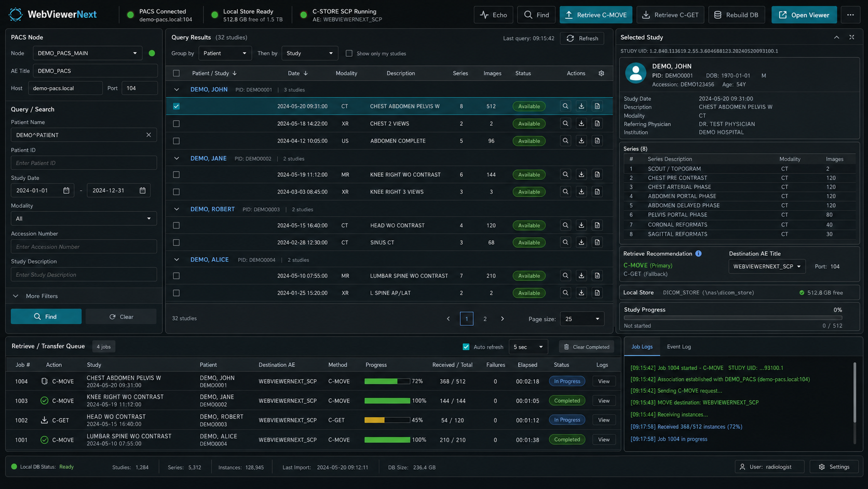Screen dimensions: 868x489
Task: Open calendar picker for start date 2024-01-01
Action: tap(66, 191)
